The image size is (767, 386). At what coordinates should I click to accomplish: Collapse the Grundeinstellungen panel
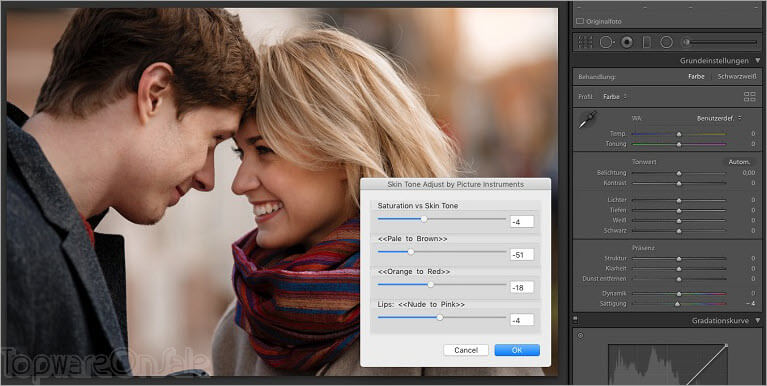[758, 61]
